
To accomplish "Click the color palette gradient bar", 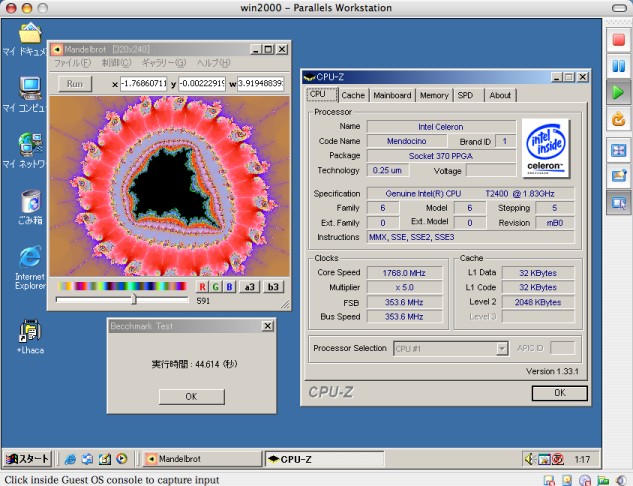I will click(122, 286).
